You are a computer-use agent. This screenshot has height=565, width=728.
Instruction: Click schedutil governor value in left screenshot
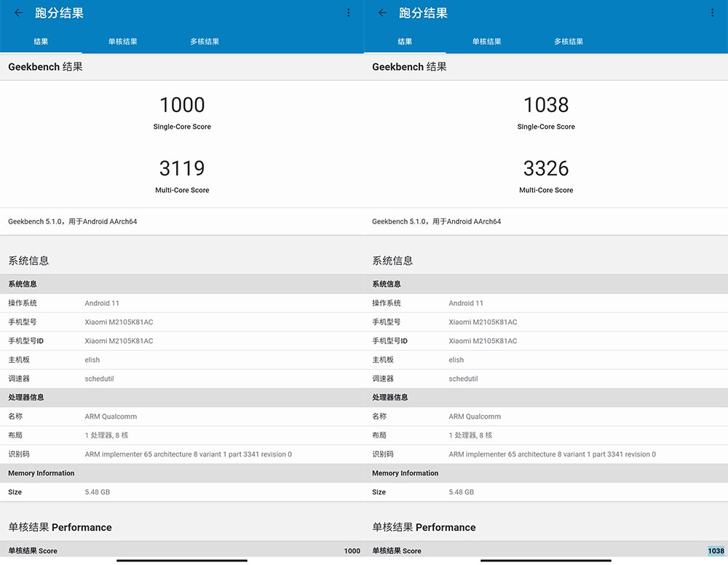click(99, 379)
